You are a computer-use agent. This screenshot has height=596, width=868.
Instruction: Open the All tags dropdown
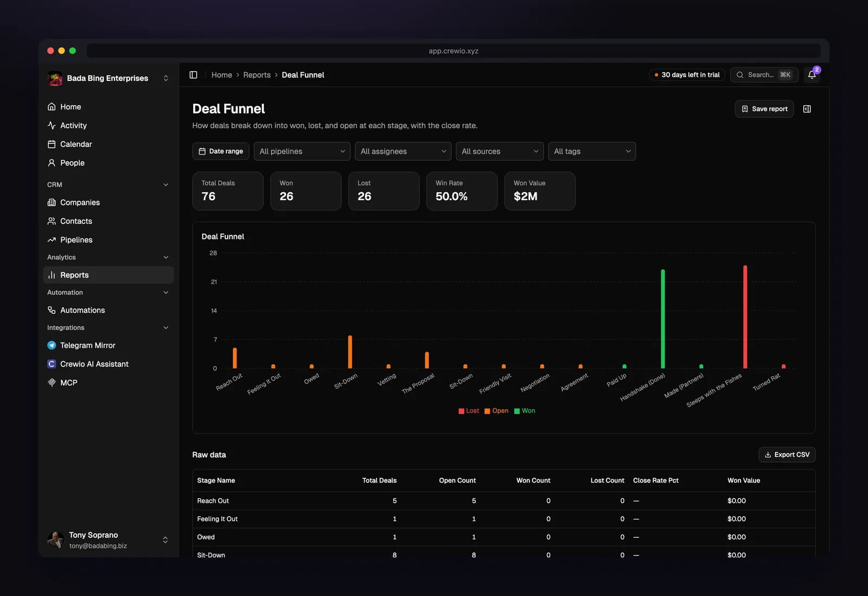592,151
